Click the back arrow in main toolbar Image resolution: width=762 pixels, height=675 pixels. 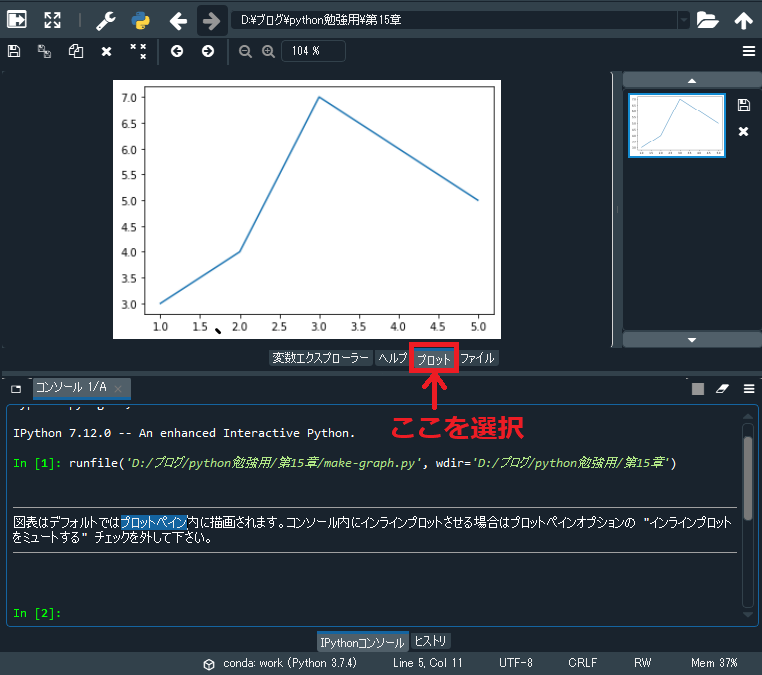(x=178, y=21)
